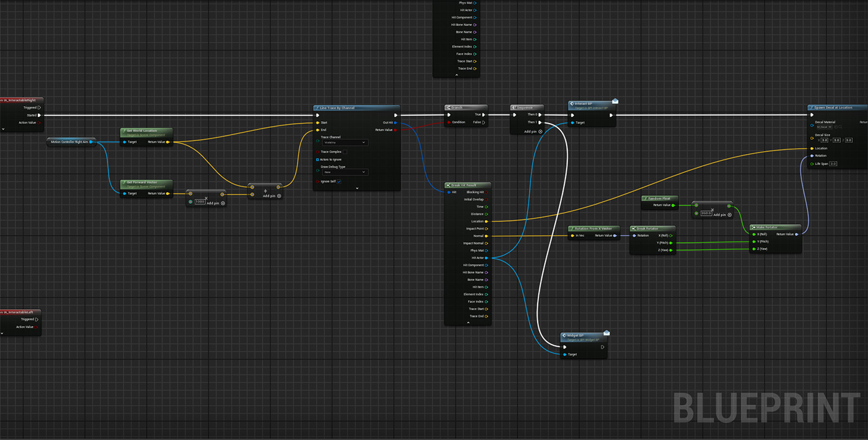Click the message envelope icon on Widget BP

pos(606,333)
